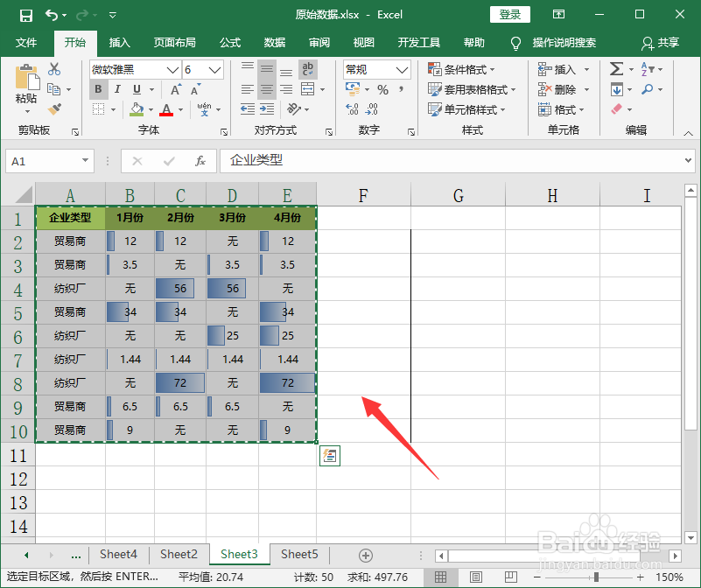Click the Paste Options icon below table
Image resolution: width=701 pixels, height=588 pixels.
330,456
